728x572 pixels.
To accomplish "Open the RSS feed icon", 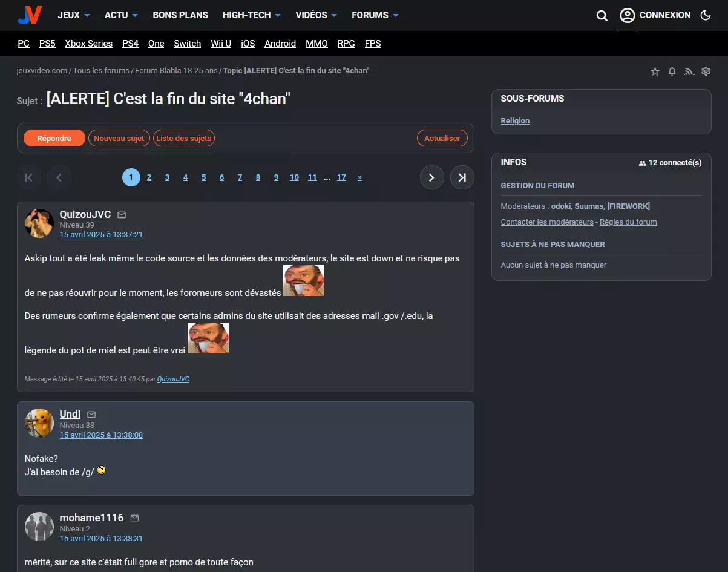I will point(689,71).
